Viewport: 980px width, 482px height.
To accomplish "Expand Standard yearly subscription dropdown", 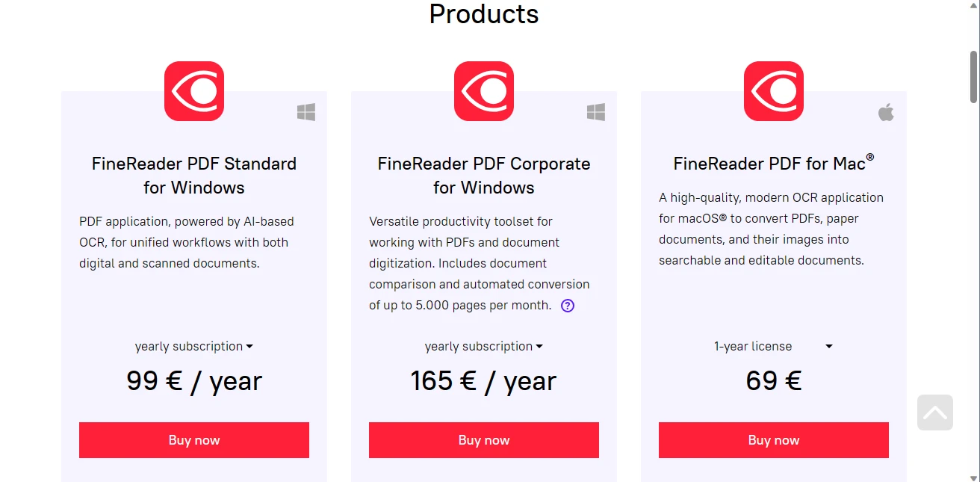I will pos(194,347).
